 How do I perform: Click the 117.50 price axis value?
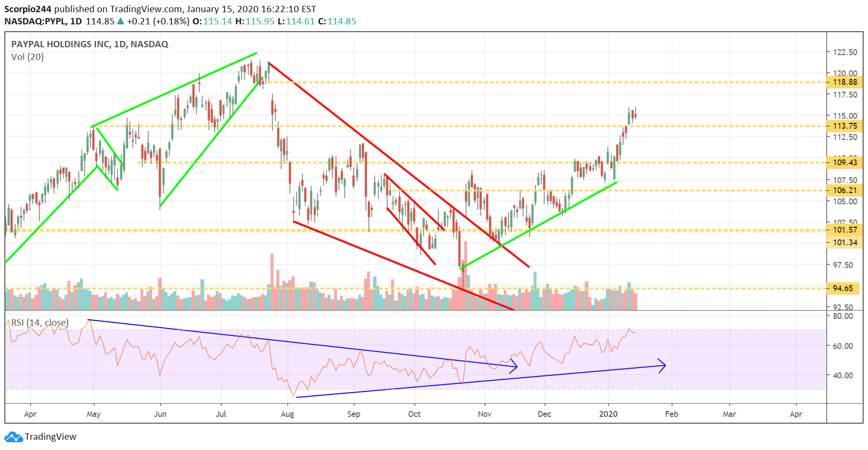(845, 95)
